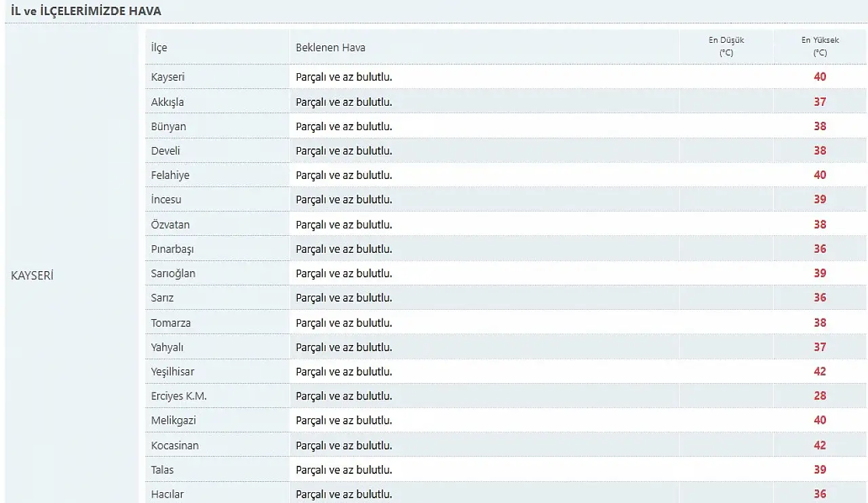Viewport: 868px width, 503px height.
Task: Click the En Düşük (°C) column header
Action: click(x=726, y=46)
